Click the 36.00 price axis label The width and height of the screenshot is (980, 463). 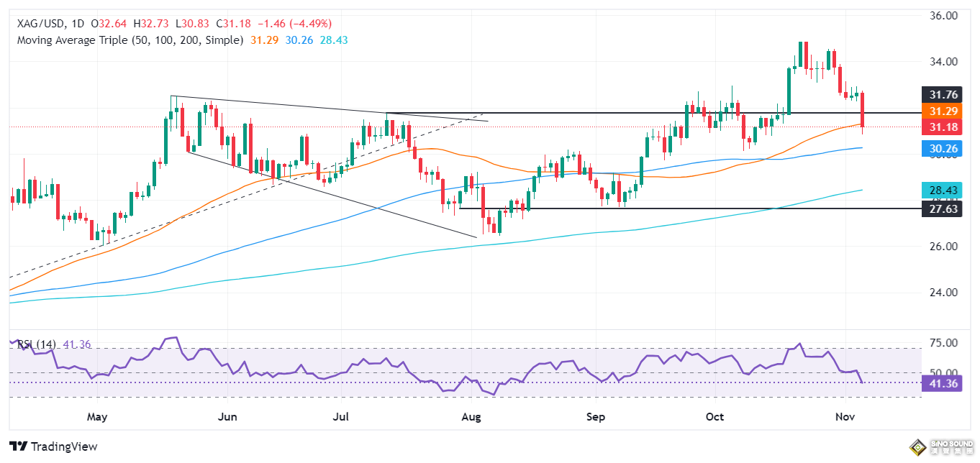943,15
